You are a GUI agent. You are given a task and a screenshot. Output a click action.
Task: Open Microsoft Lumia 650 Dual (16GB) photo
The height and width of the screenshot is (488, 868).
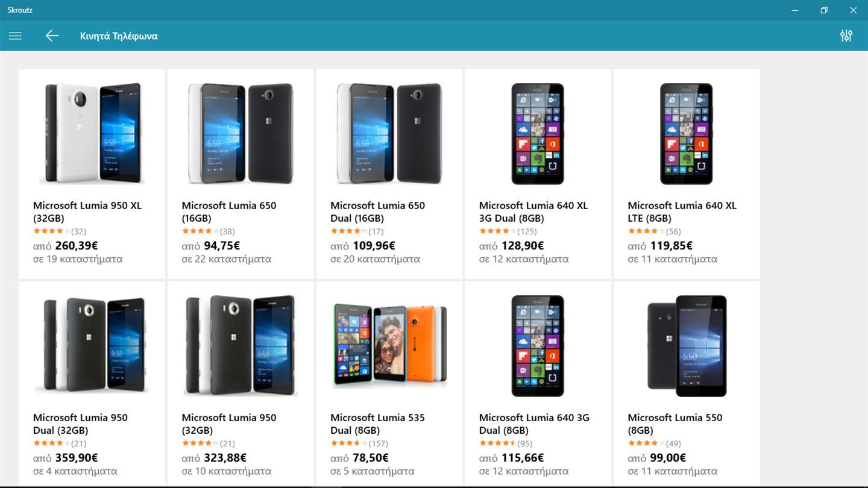[x=389, y=133]
